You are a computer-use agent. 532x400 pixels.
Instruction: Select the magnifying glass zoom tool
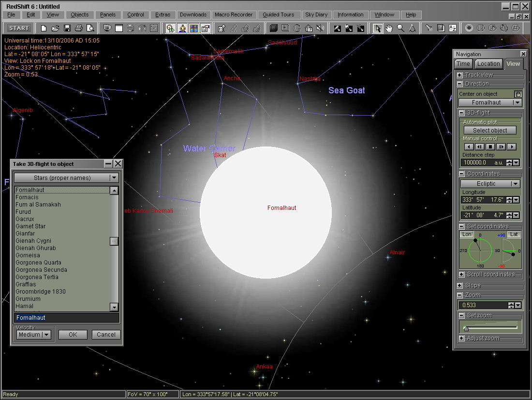tap(400, 28)
